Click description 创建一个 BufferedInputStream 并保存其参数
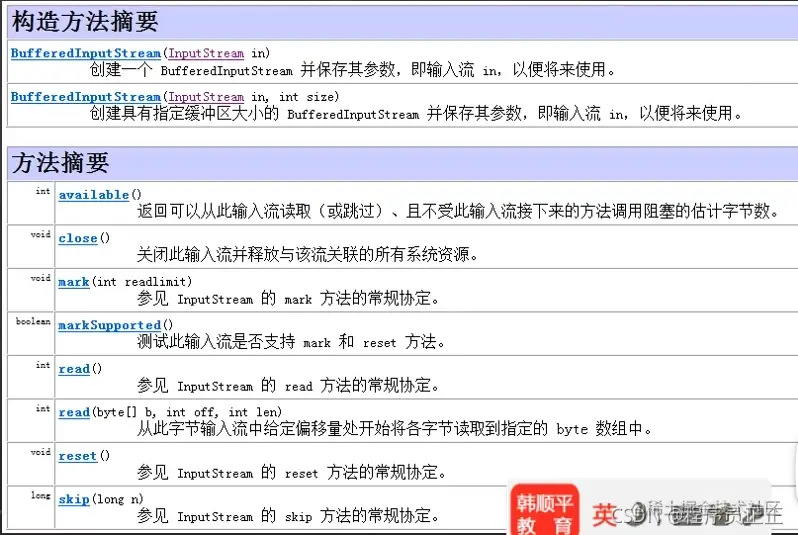The image size is (798, 535). [353, 69]
